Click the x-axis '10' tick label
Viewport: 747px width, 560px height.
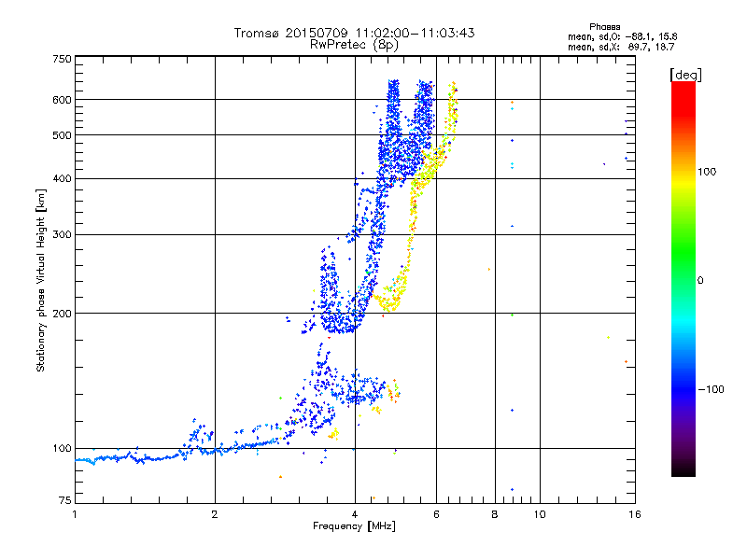coord(540,514)
